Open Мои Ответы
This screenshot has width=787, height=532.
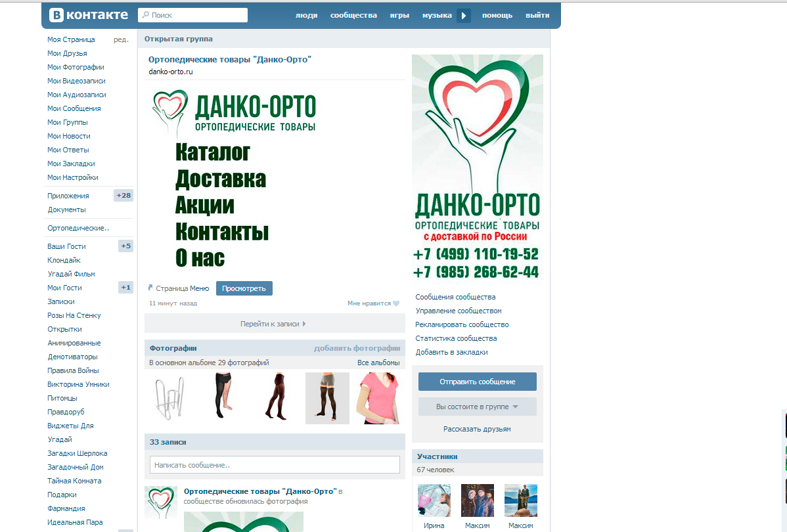click(68, 150)
